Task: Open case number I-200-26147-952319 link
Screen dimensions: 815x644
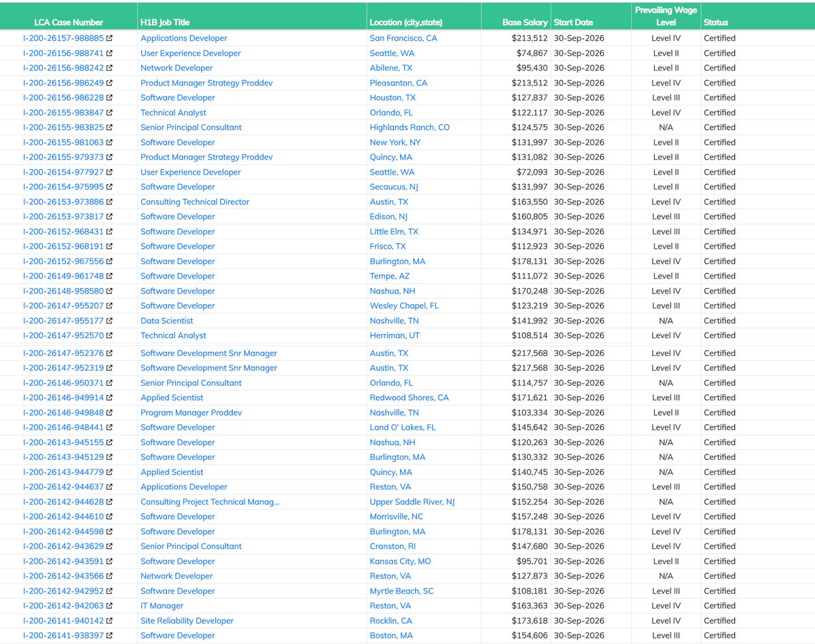Action: point(63,368)
